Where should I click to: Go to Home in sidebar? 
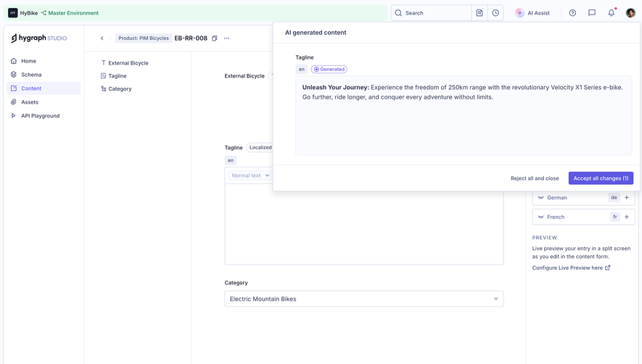44,61
